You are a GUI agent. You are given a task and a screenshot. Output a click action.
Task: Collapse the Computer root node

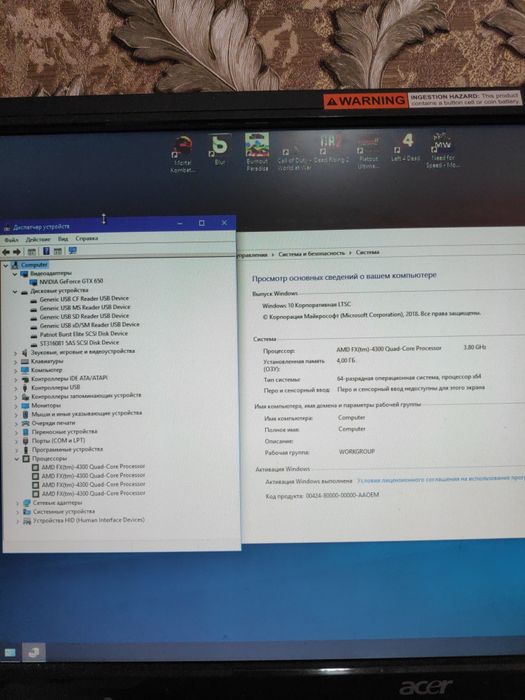click(5, 265)
